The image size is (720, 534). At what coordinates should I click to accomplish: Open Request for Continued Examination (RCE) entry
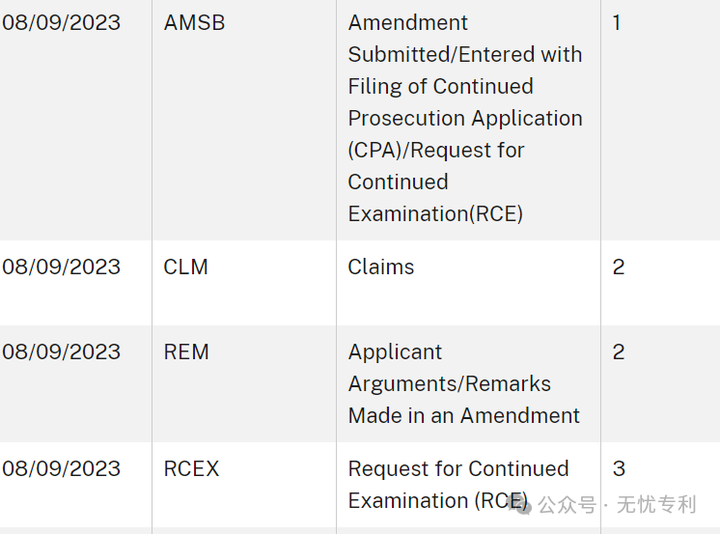pyautogui.click(x=458, y=485)
